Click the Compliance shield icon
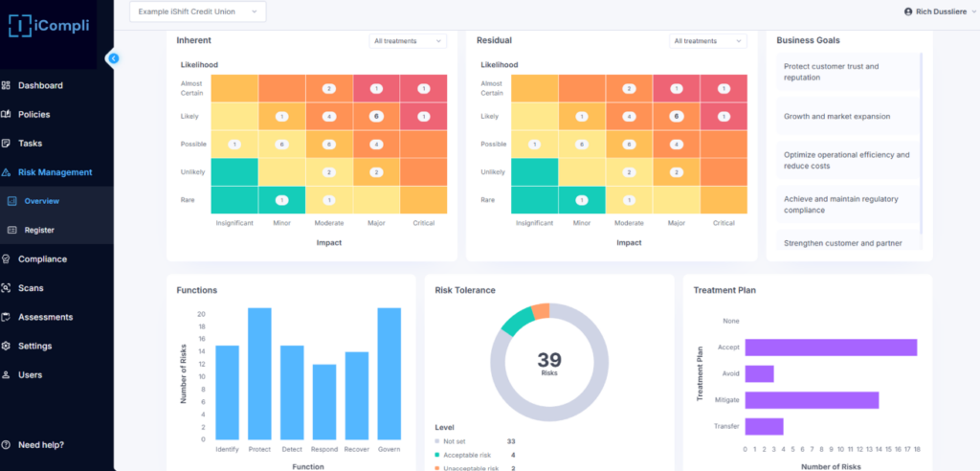980x471 pixels. [x=7, y=258]
